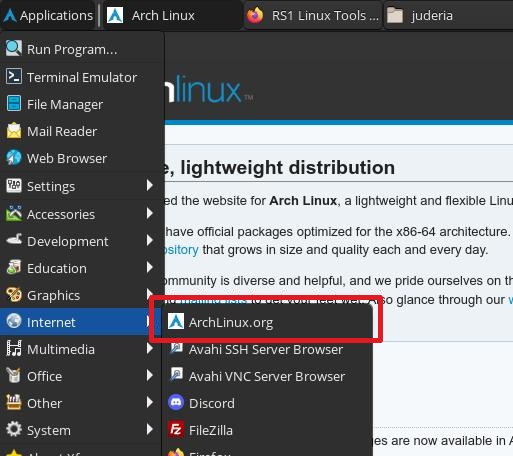Click the Applications menu button in the panel
The image size is (513, 456).
pyautogui.click(x=48, y=15)
